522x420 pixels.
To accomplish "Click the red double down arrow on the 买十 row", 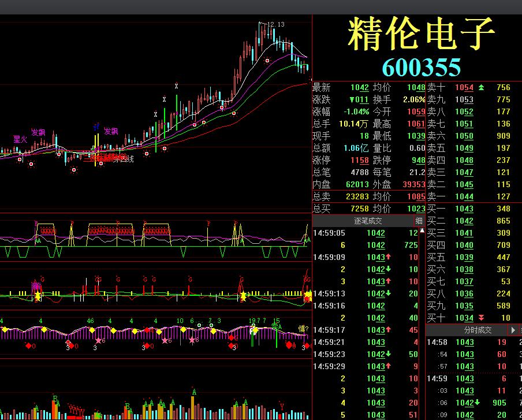I will pos(481,318).
